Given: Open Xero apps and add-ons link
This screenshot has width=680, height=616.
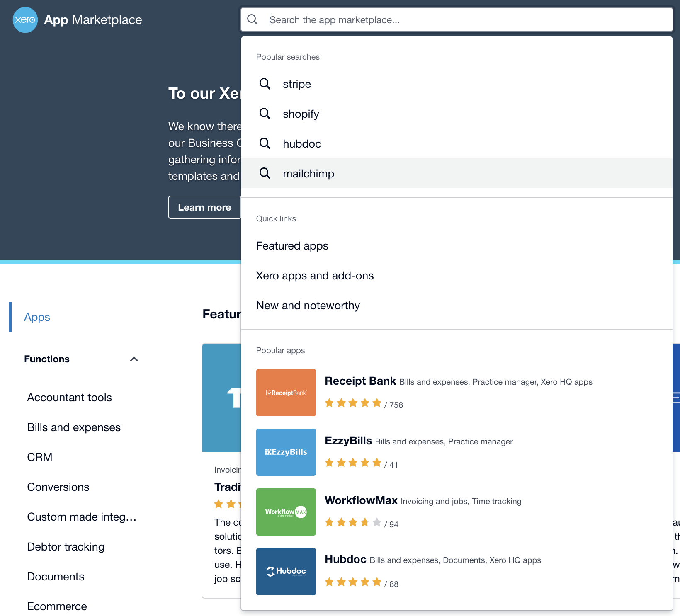Looking at the screenshot, I should [315, 276].
